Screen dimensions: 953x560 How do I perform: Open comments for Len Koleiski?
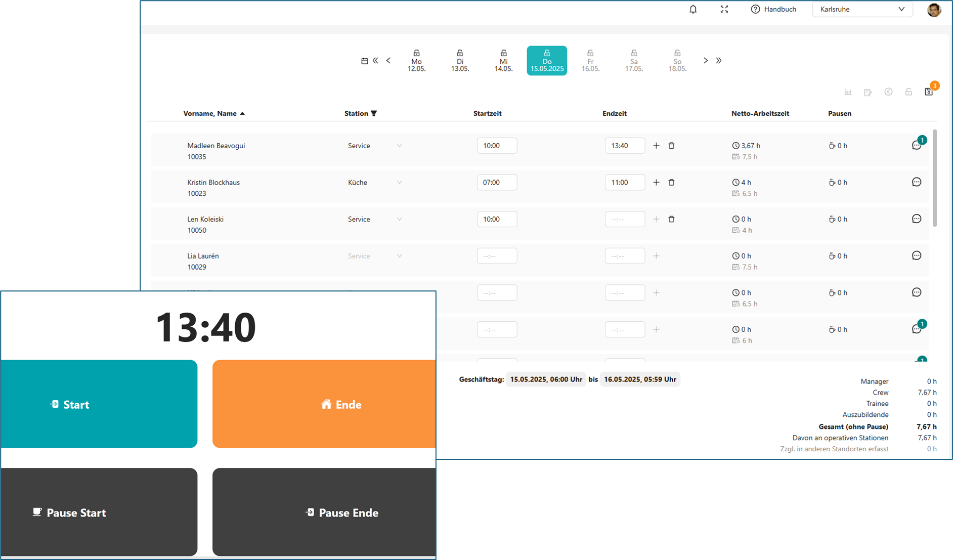pyautogui.click(x=916, y=219)
